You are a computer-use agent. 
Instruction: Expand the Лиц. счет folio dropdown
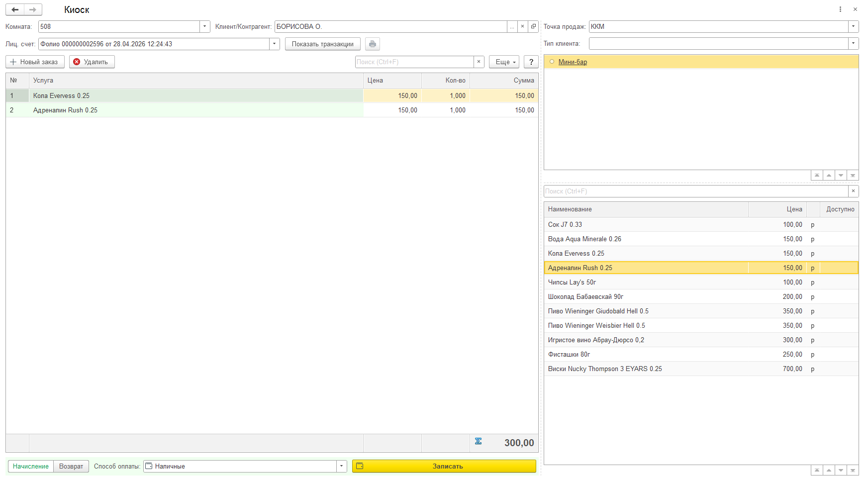(274, 44)
